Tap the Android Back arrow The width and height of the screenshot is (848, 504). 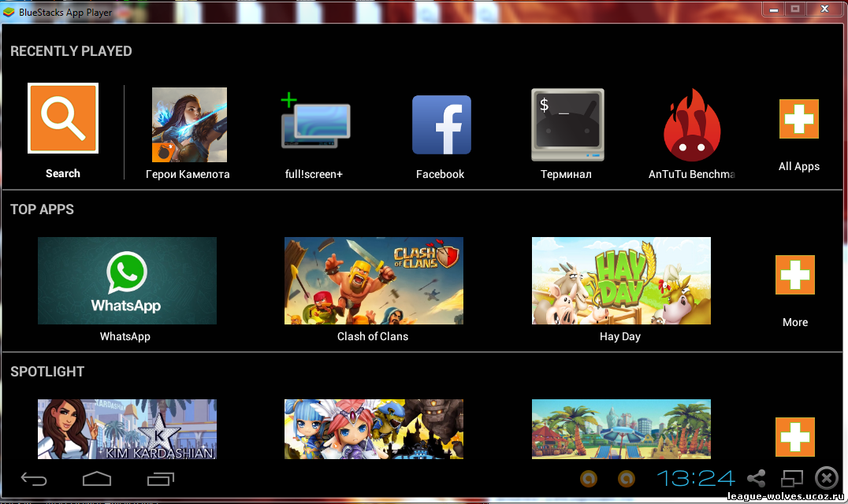point(34,479)
